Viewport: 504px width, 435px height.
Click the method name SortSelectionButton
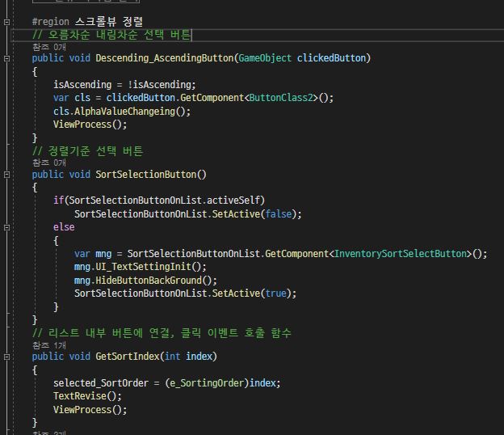(x=146, y=175)
